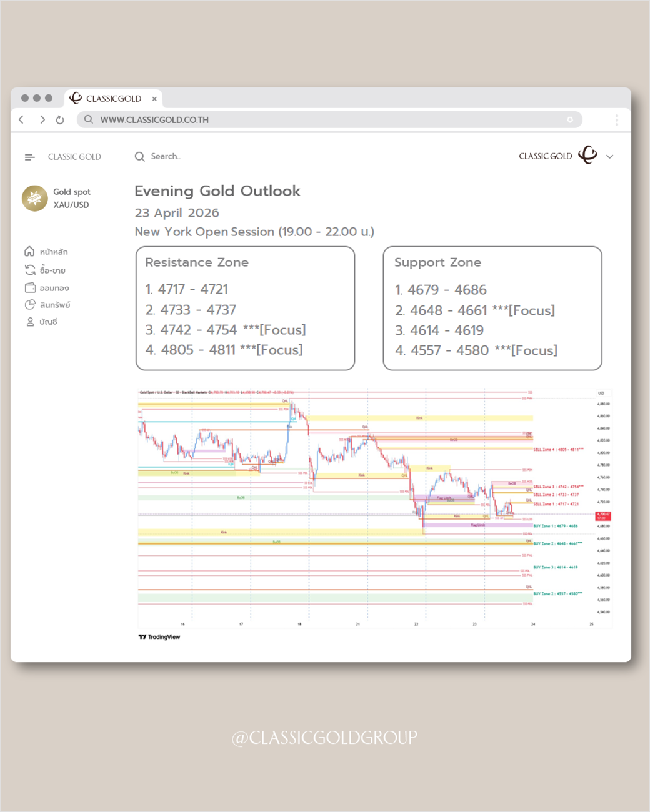Open the hamburger menu beside Classic Gold
The image size is (650, 812).
(x=29, y=157)
